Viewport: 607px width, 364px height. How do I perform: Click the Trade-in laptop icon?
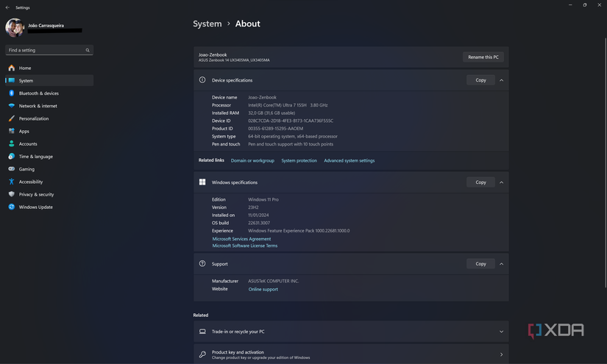pyautogui.click(x=202, y=332)
